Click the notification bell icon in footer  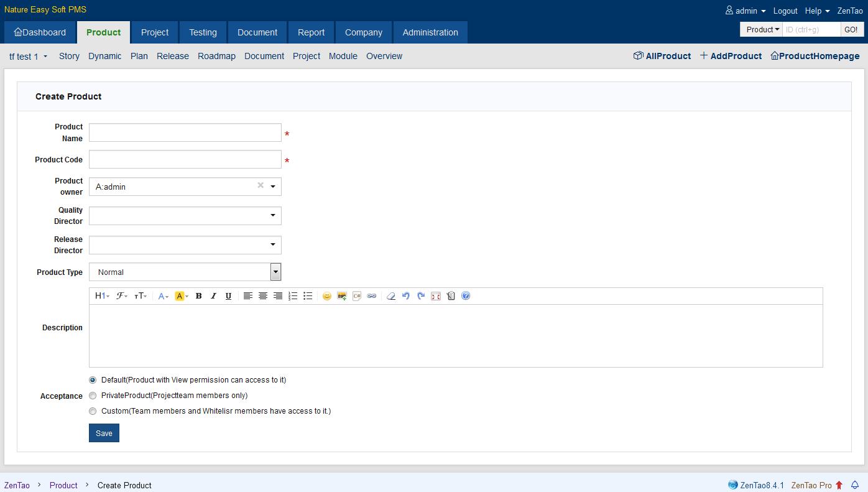click(x=855, y=485)
